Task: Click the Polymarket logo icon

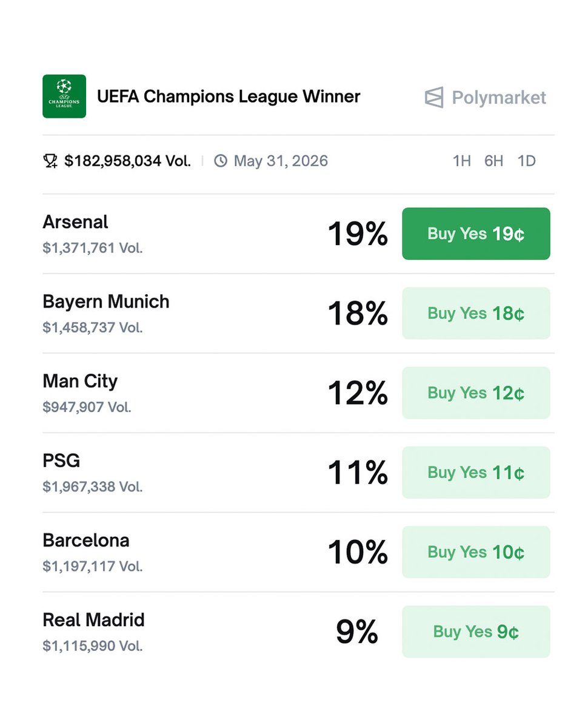Action: click(x=434, y=98)
